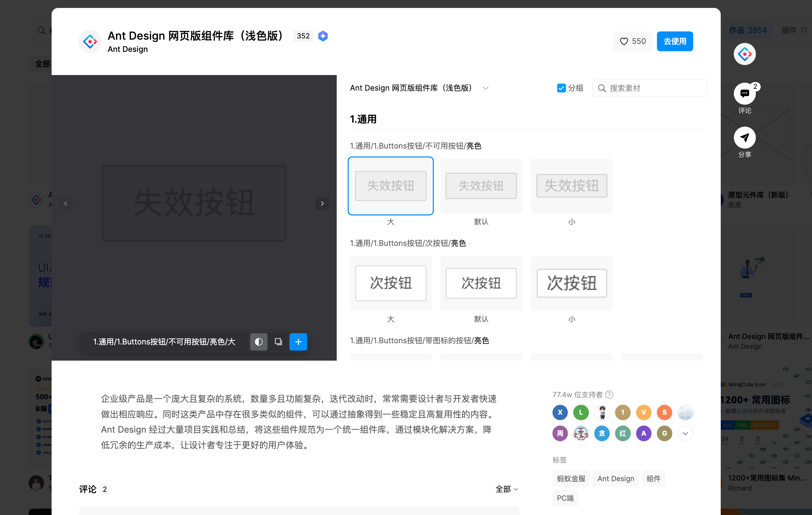Expand the Ant Design 网页版组件库 library dropdown
The width and height of the screenshot is (812, 515).
[x=486, y=88]
